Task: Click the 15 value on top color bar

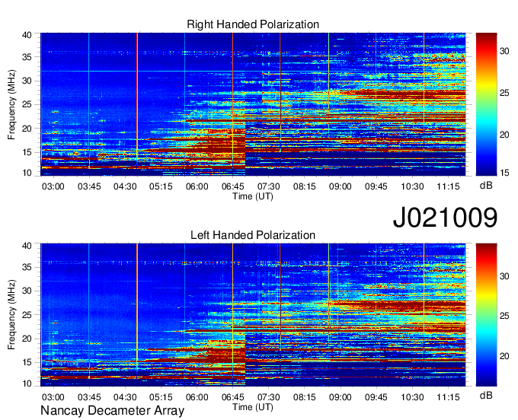Action: click(x=504, y=173)
